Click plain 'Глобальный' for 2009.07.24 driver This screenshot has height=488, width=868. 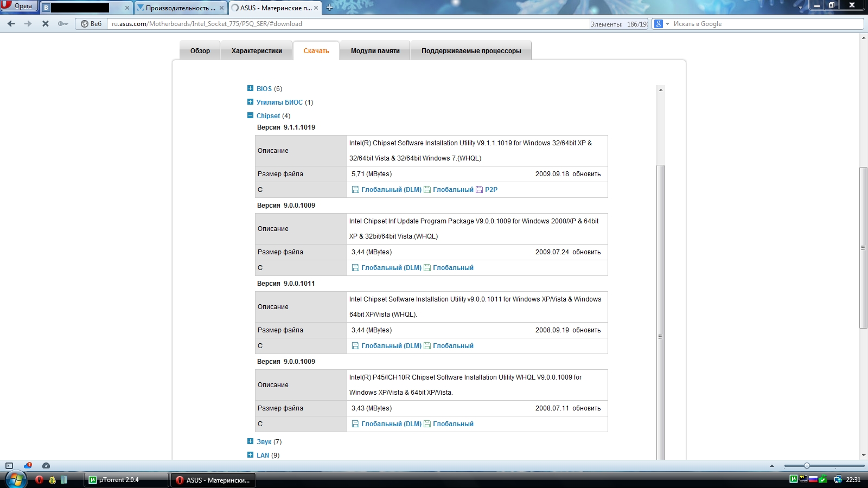tap(453, 268)
